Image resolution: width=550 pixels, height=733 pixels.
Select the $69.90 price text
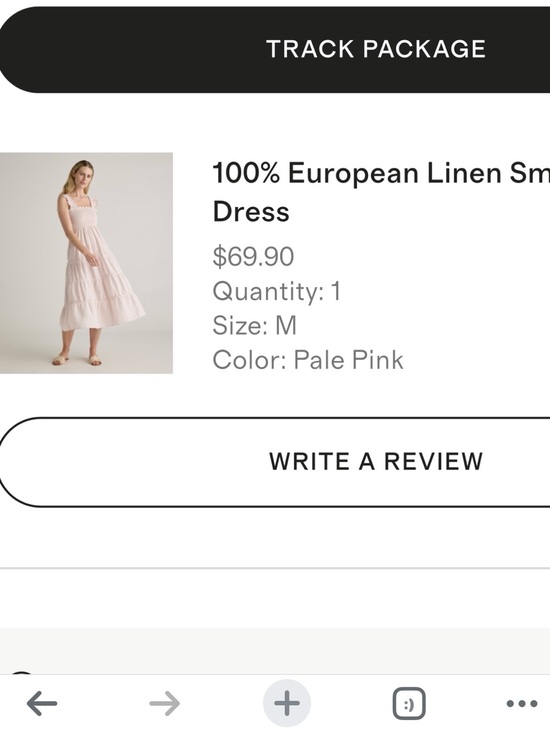253,256
